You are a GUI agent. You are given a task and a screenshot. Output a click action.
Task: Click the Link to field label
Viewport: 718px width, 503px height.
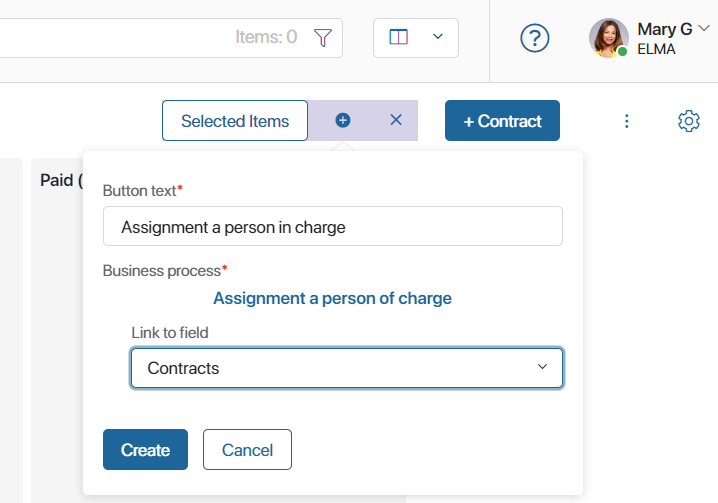170,333
